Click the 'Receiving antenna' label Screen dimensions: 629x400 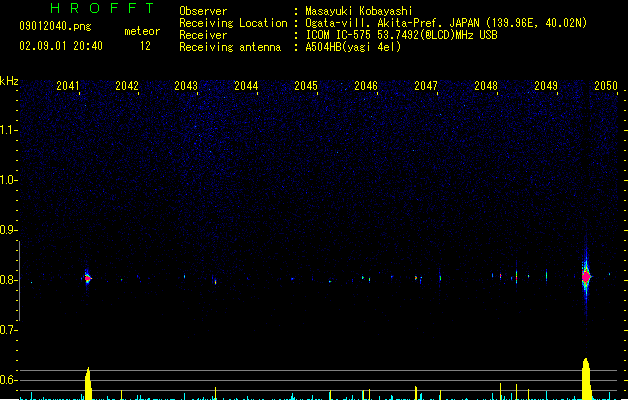pyautogui.click(x=230, y=47)
